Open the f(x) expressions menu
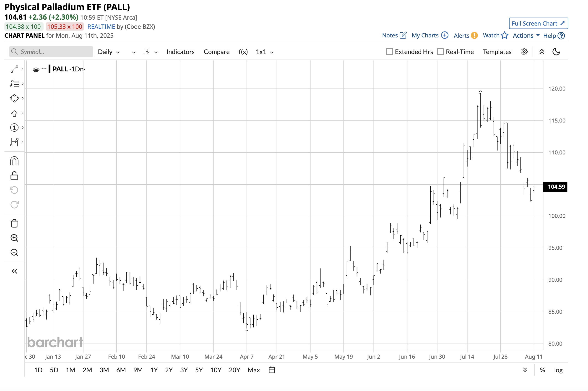 coord(243,52)
